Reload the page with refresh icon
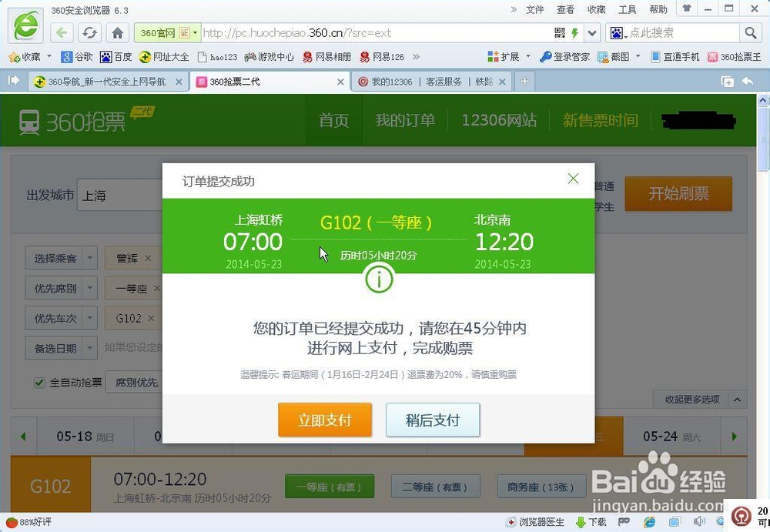Image resolution: width=770 pixels, height=532 pixels. click(89, 33)
